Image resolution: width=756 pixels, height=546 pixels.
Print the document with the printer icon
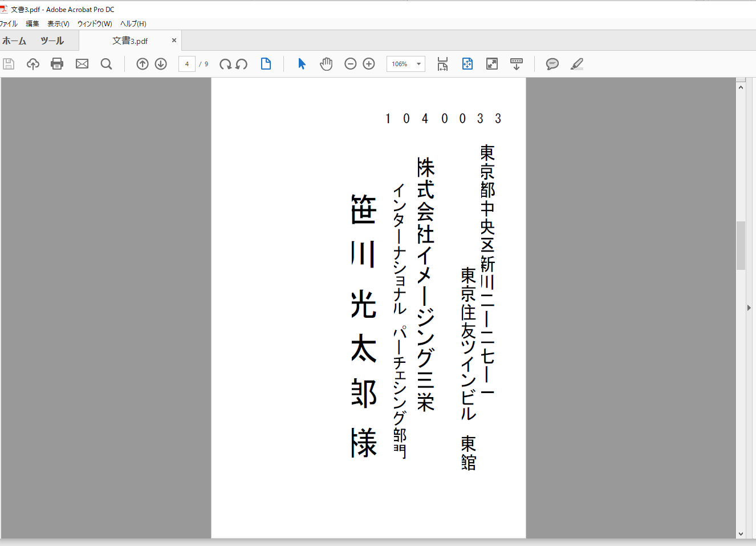[57, 64]
